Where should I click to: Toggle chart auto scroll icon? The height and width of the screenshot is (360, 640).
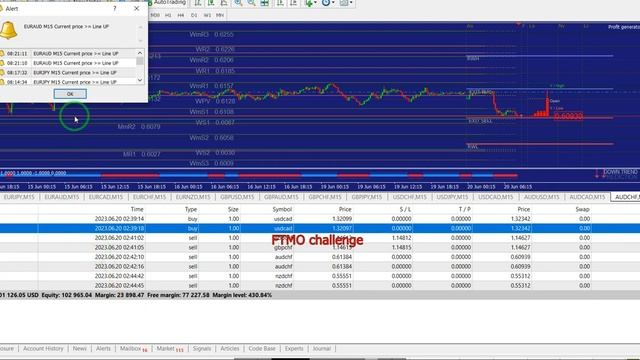280,2
